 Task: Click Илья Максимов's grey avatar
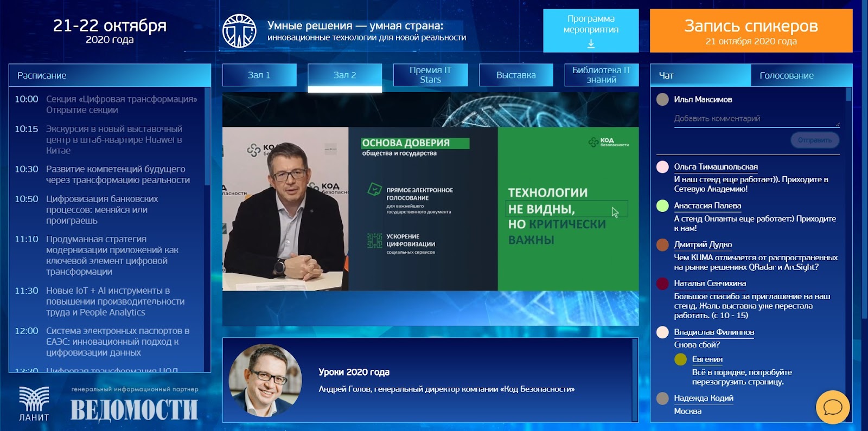(662, 99)
